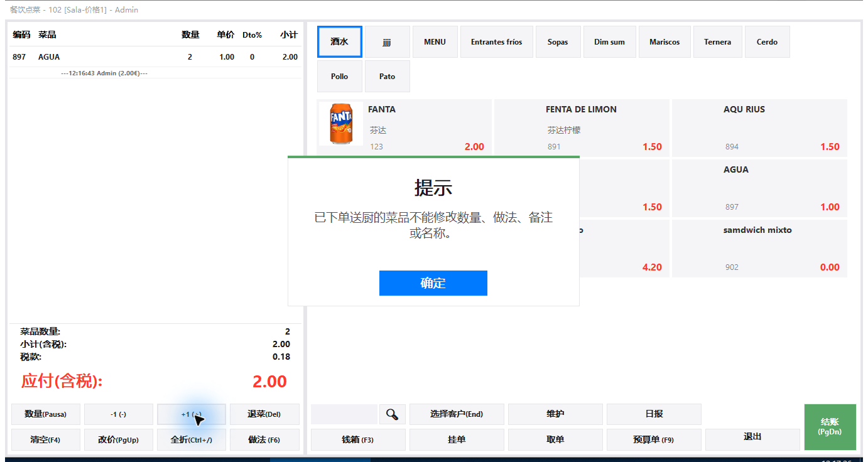The height and width of the screenshot is (462, 868).
Task: Select the 897 AGUA order line
Action: click(x=155, y=57)
